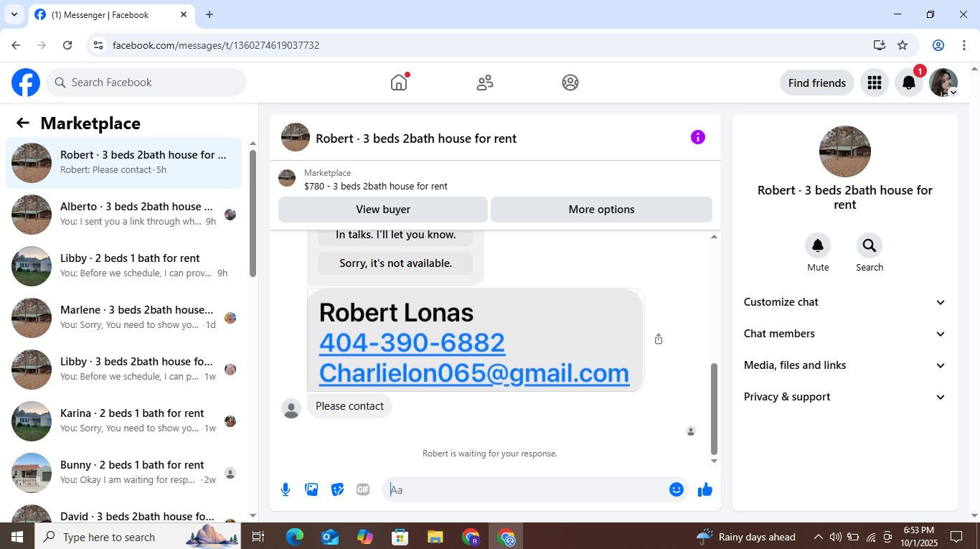Open the account profile picture menu
This screenshot has width=980, height=549.
point(943,83)
